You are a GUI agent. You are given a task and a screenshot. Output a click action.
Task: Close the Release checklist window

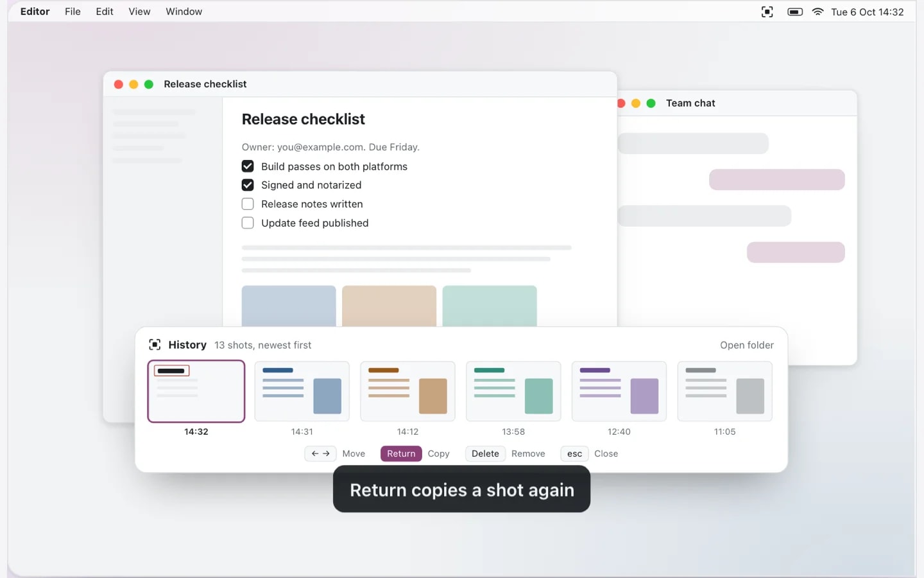(x=119, y=84)
